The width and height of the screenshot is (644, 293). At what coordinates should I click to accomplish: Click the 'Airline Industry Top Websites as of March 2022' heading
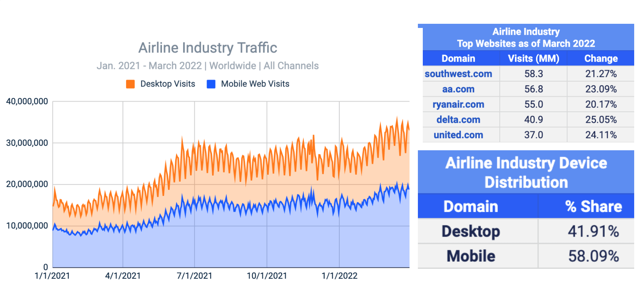click(x=526, y=37)
